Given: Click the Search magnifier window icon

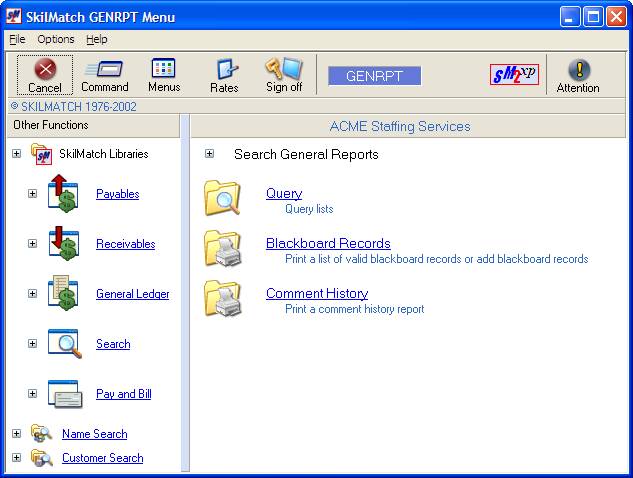Looking at the screenshot, I should pos(65,344).
